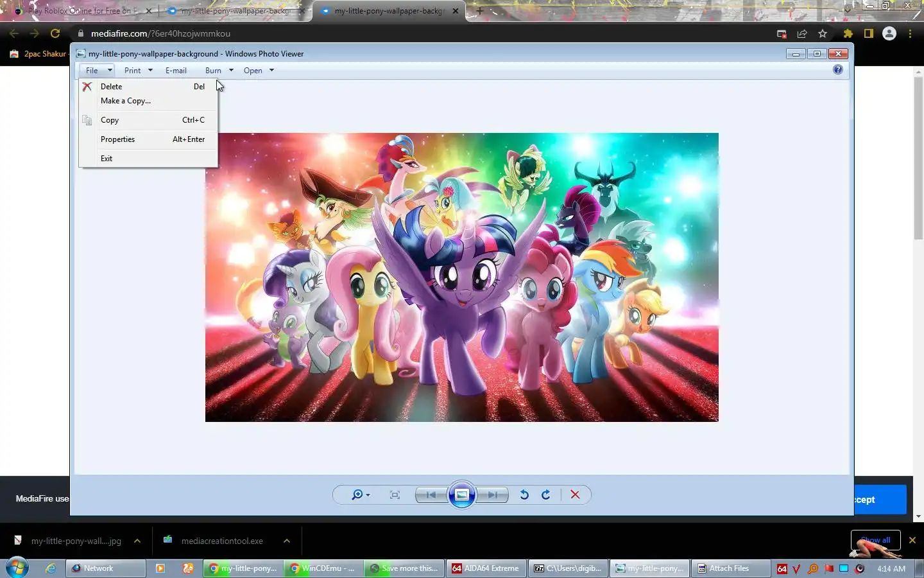Open Chrome share page icon
The width and height of the screenshot is (924, 578).
802,33
